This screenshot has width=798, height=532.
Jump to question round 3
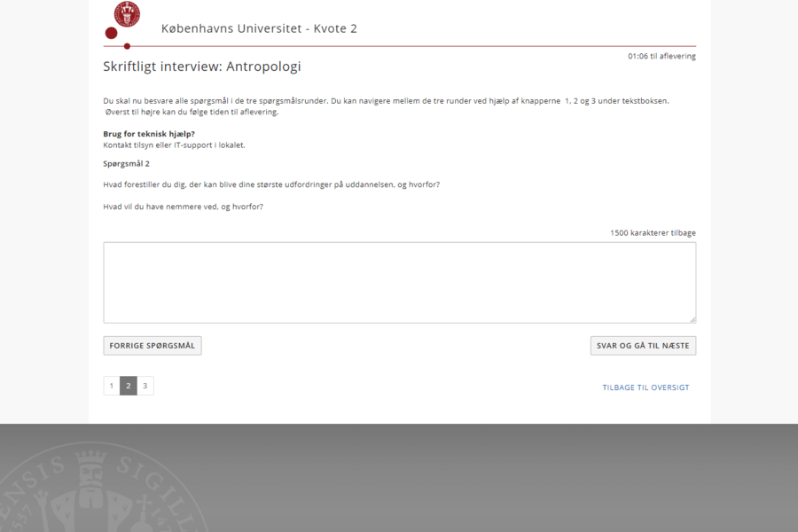pos(145,386)
